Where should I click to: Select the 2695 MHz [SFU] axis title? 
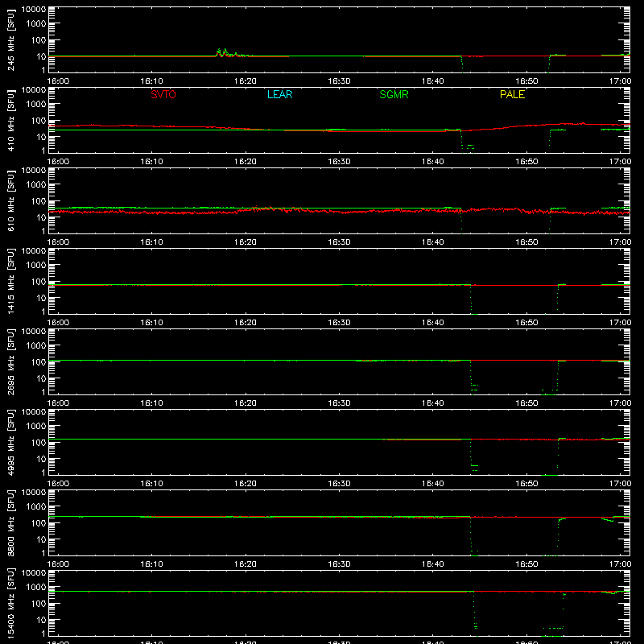pos(10,361)
